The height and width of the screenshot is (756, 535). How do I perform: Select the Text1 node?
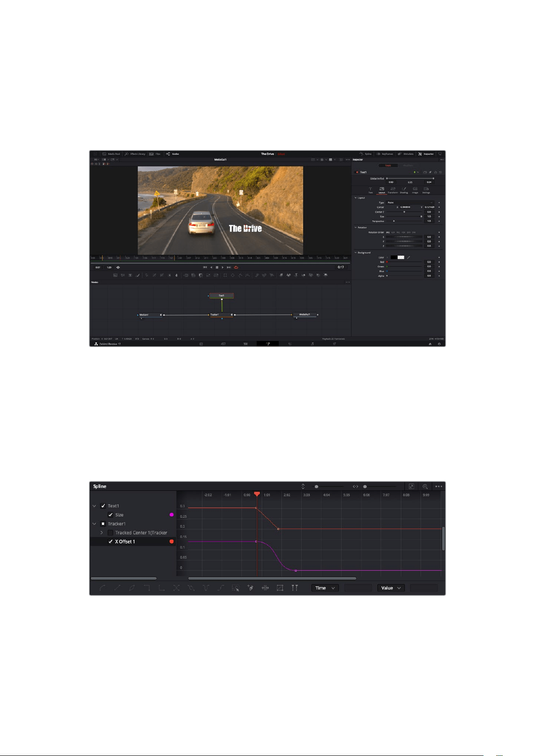pos(222,296)
